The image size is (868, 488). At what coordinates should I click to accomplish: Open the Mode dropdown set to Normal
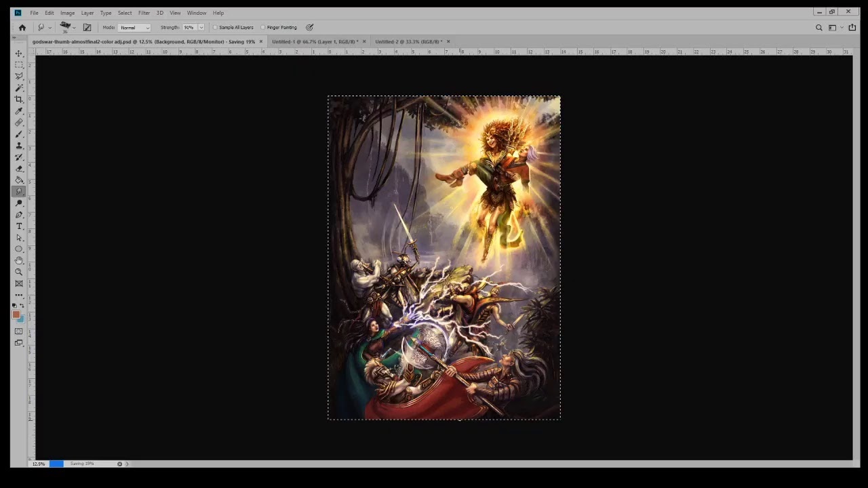(x=134, y=28)
